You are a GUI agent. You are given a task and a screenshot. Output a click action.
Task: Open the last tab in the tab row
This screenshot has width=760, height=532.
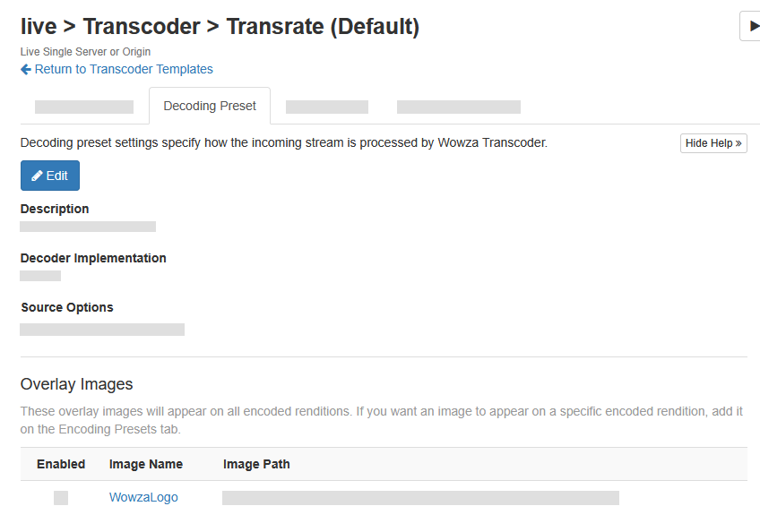[458, 107]
